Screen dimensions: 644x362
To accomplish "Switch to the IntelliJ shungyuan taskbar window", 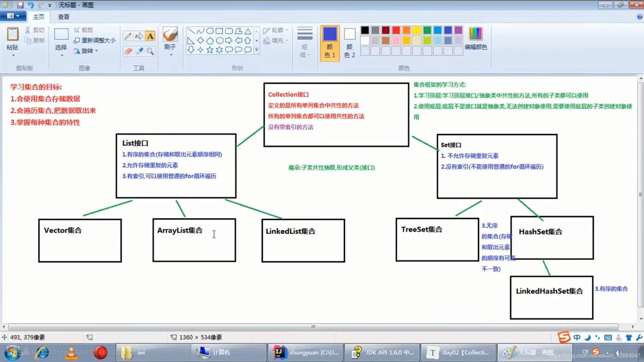I will point(305,353).
